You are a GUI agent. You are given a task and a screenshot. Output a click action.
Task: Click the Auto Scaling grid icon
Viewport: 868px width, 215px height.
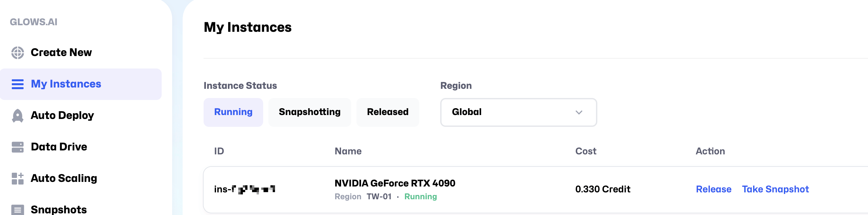coord(18,178)
